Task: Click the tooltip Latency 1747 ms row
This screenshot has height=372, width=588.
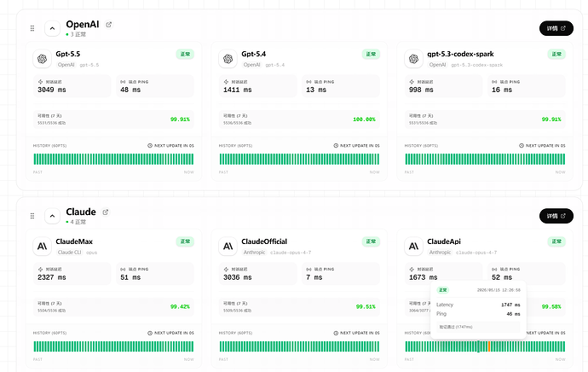Action: pos(478,305)
